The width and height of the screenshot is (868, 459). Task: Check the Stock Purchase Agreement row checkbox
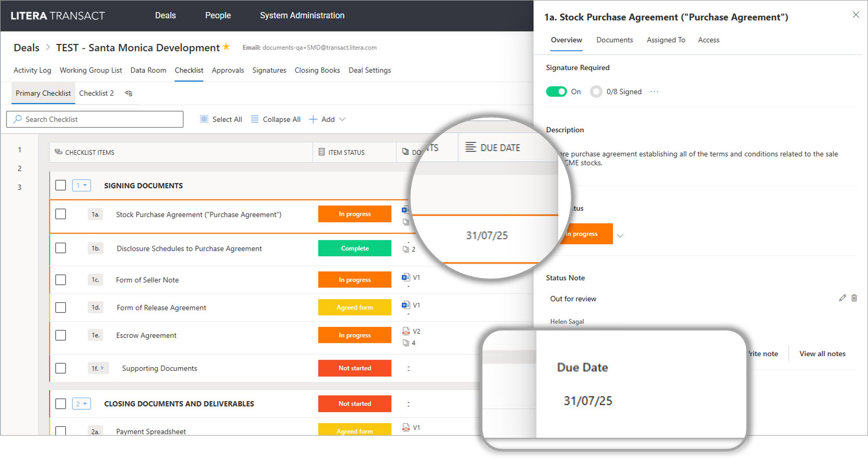(61, 214)
